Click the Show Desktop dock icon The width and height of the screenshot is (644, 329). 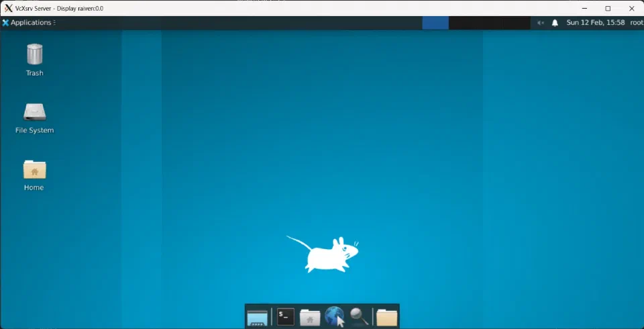click(x=258, y=318)
